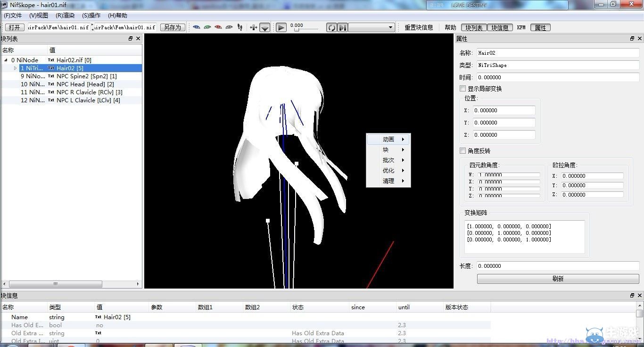The width and height of the screenshot is (644, 347).
Task: Open the animation sequence combo box
Action: pos(372,28)
